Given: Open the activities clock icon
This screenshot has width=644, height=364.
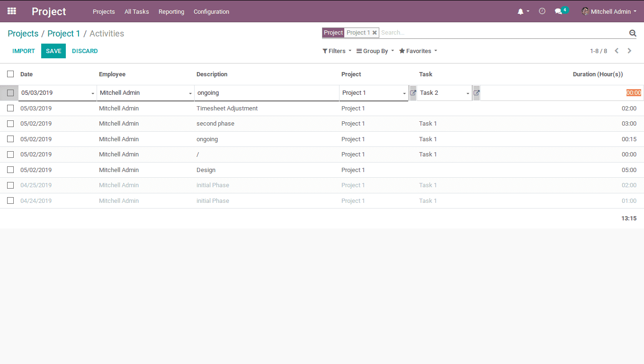Looking at the screenshot, I should coord(542,11).
